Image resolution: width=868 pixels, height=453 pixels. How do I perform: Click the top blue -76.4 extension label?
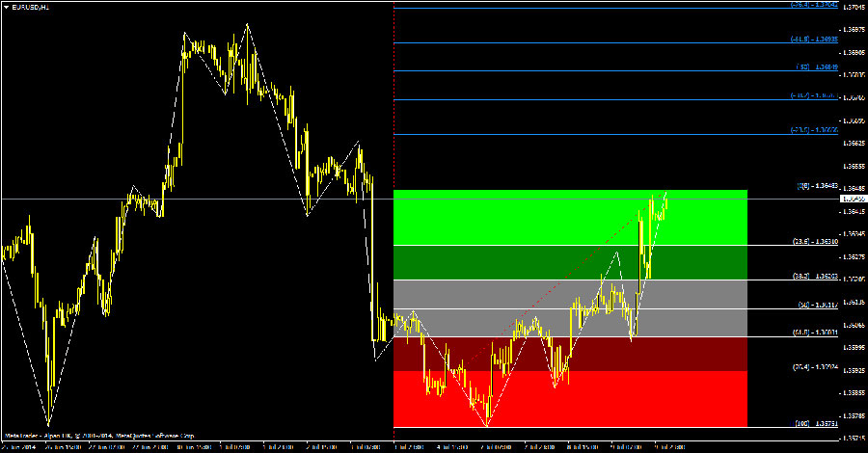tap(813, 5)
